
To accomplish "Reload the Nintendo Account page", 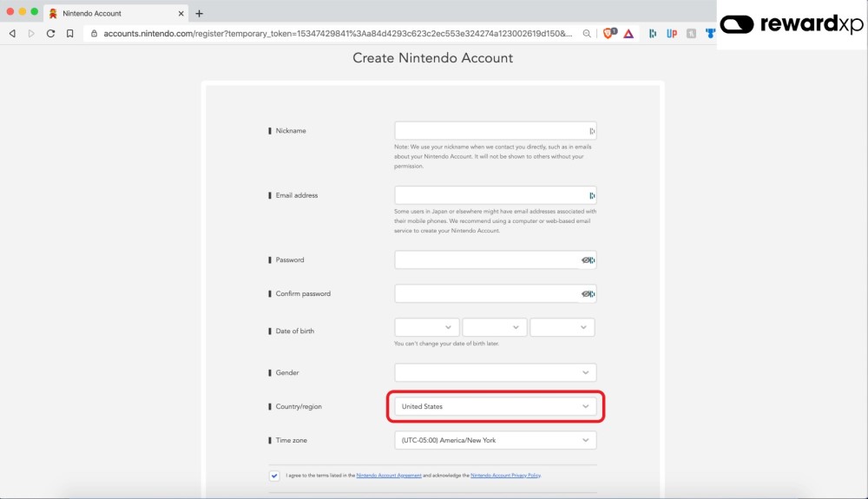I will pyautogui.click(x=50, y=34).
